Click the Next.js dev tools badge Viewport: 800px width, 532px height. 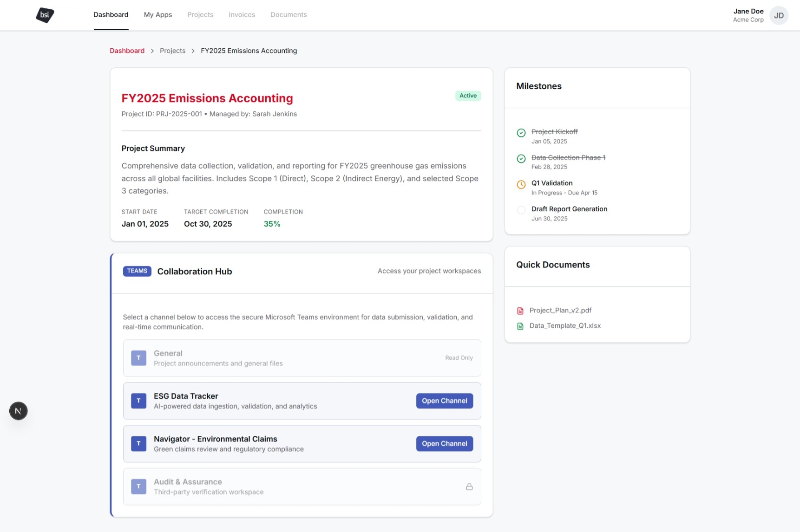[x=19, y=411]
